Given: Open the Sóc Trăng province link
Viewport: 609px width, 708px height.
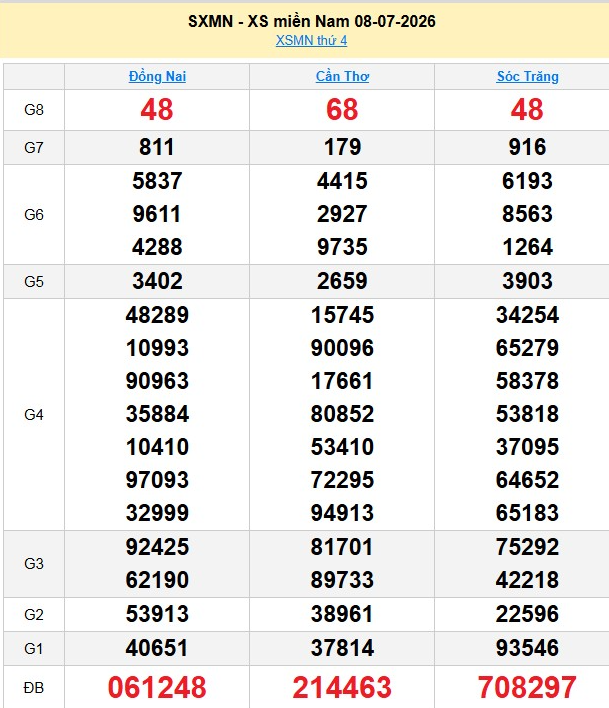Looking at the screenshot, I should click(527, 76).
